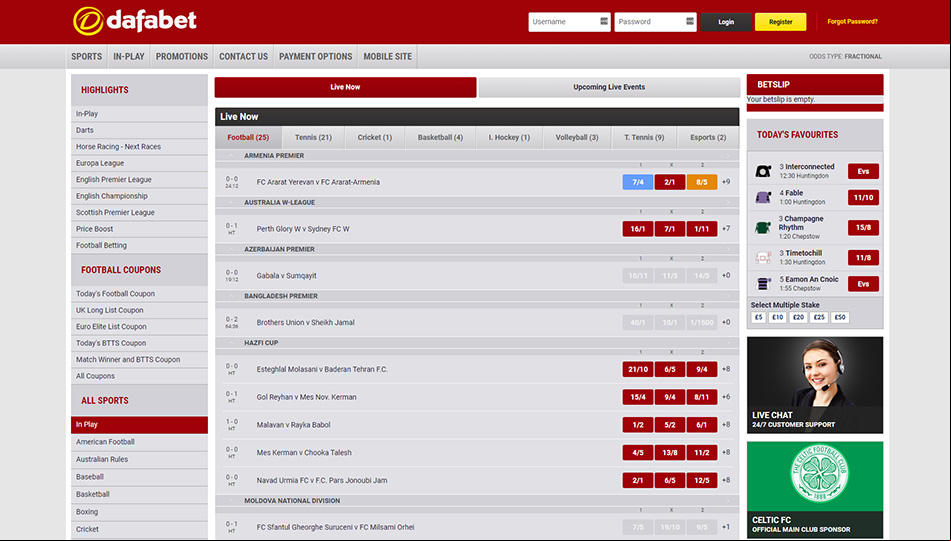Click the Username input field
The height and width of the screenshot is (541, 951).
pos(569,22)
